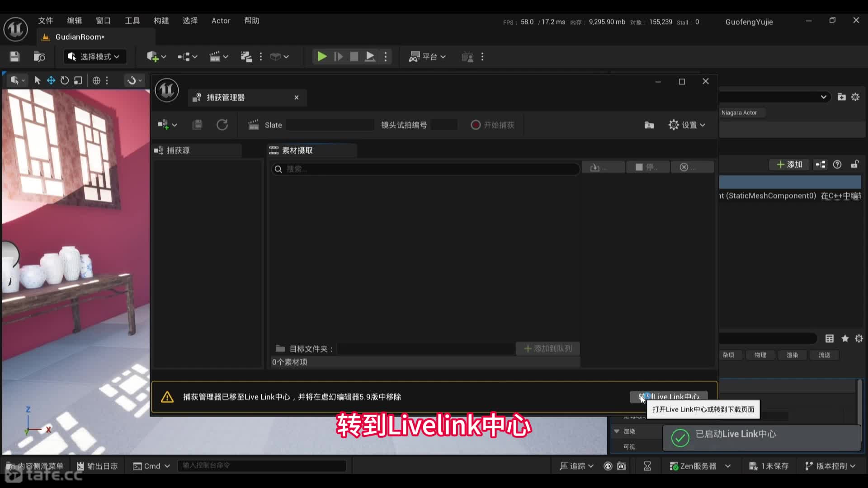Viewport: 868px width, 488px height.
Task: Expand the 平台 platform dropdown
Action: coord(427,56)
